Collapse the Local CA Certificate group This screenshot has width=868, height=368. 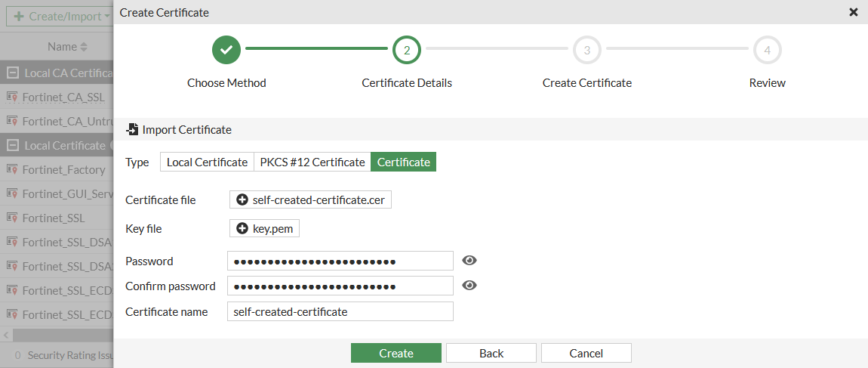point(12,73)
